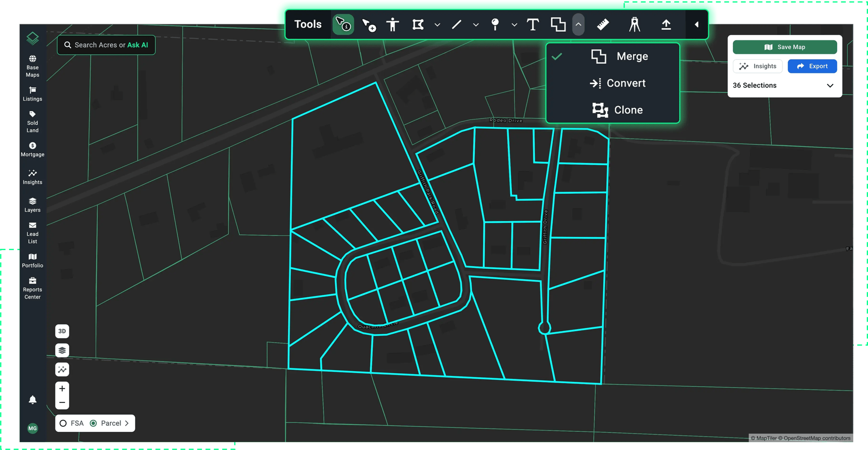Open Reports Center in sidebar
This screenshot has width=868, height=450.
pos(33,288)
